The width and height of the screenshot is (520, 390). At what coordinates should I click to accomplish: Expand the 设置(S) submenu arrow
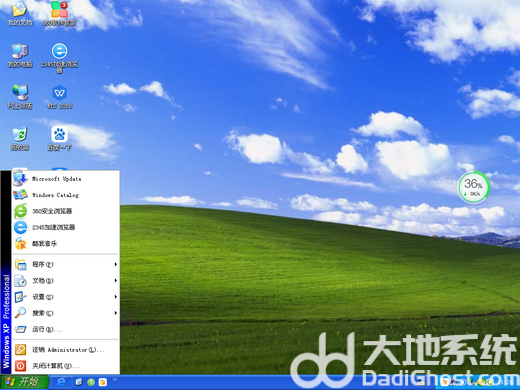(x=116, y=297)
